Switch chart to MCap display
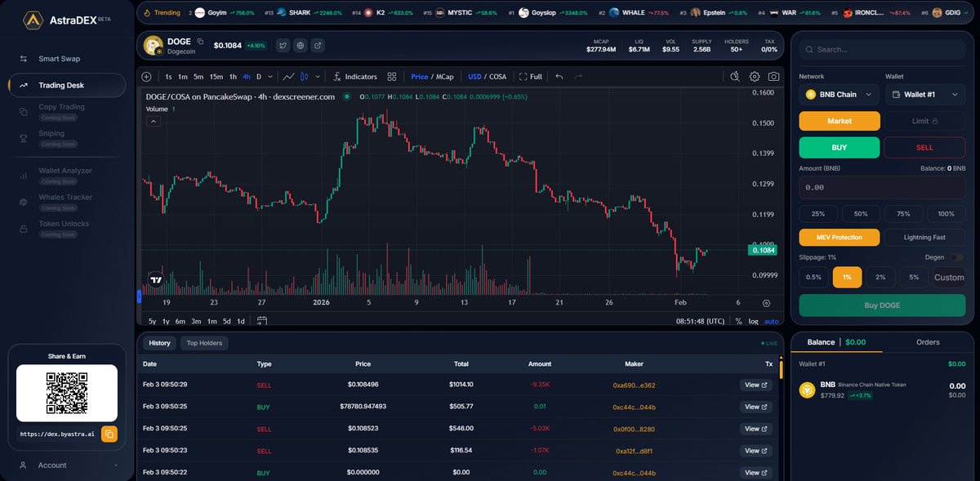 coord(445,77)
